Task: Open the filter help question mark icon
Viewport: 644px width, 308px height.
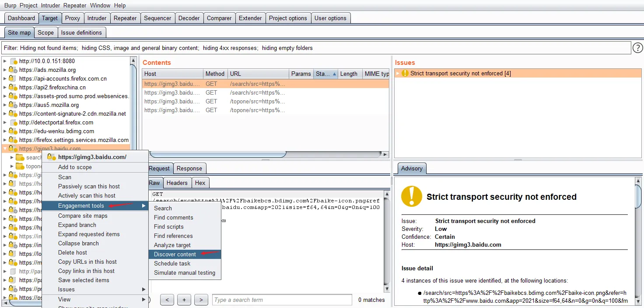Action: coord(638,48)
